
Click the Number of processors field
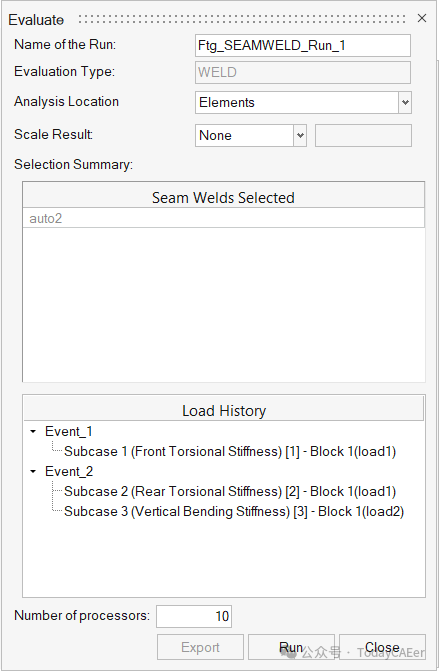(x=194, y=616)
